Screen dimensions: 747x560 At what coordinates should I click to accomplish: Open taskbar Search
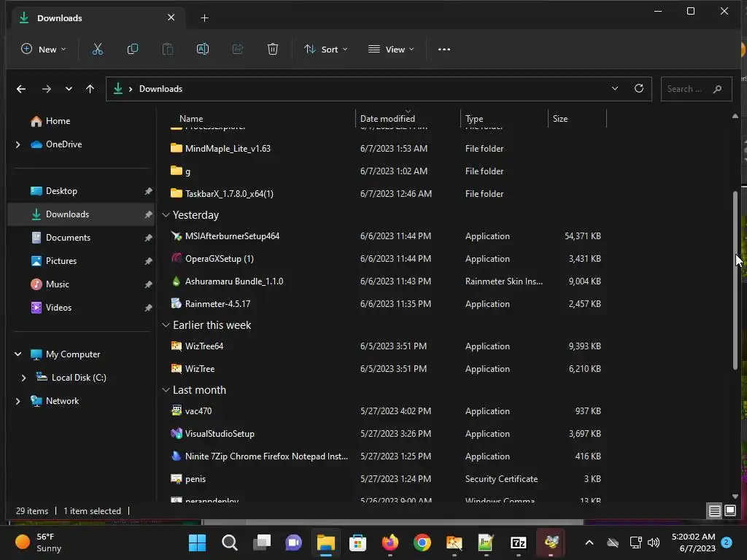230,542
